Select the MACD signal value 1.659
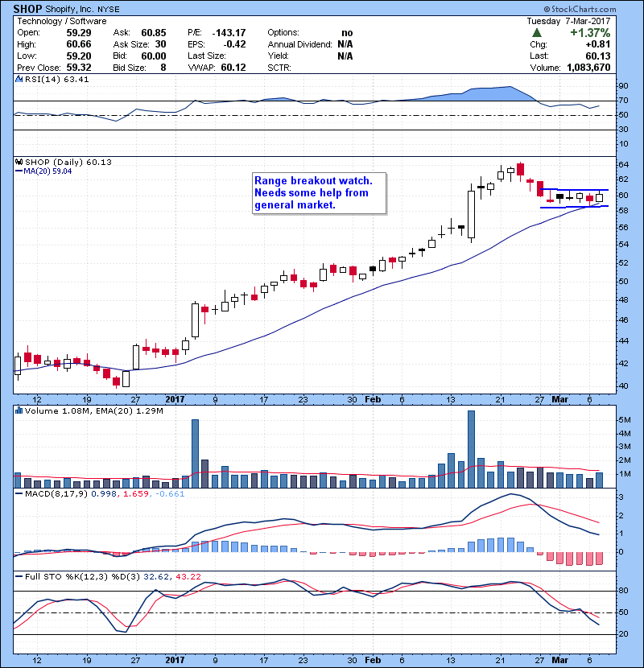The width and height of the screenshot is (644, 668). tap(136, 494)
